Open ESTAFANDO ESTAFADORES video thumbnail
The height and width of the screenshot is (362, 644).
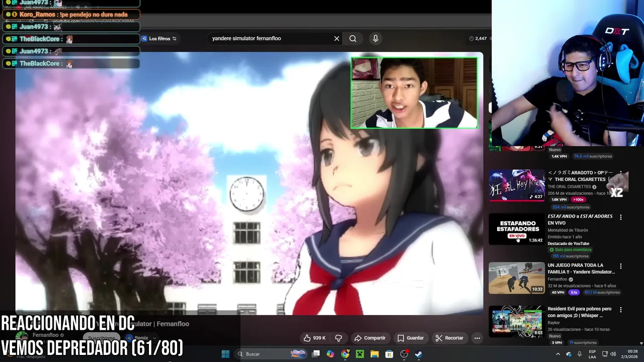(x=517, y=229)
